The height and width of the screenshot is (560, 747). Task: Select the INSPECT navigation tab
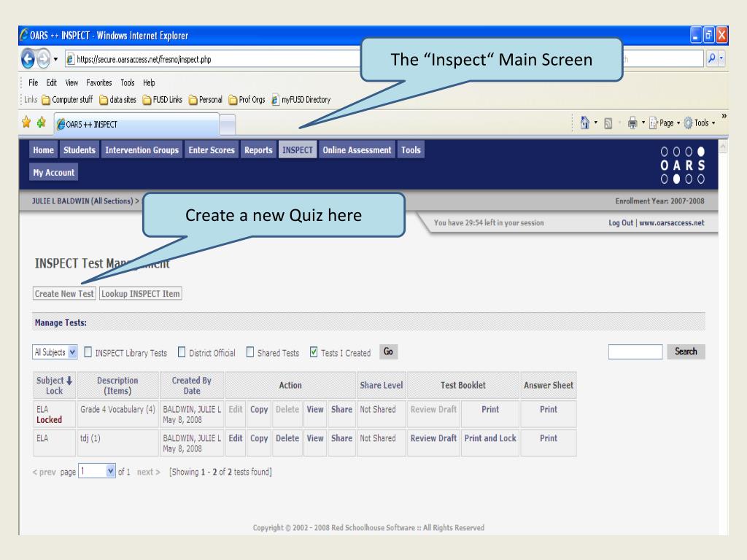pos(298,149)
